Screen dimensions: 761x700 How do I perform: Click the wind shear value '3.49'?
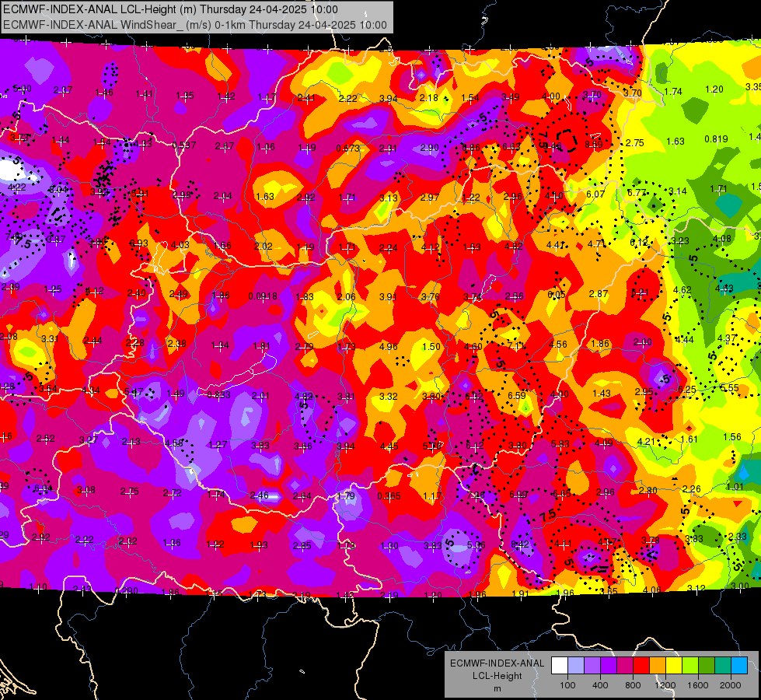point(510,97)
